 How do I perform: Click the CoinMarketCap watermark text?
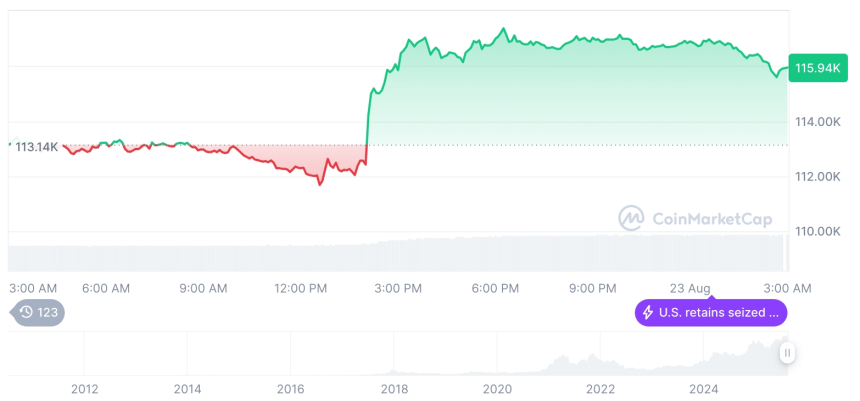711,218
